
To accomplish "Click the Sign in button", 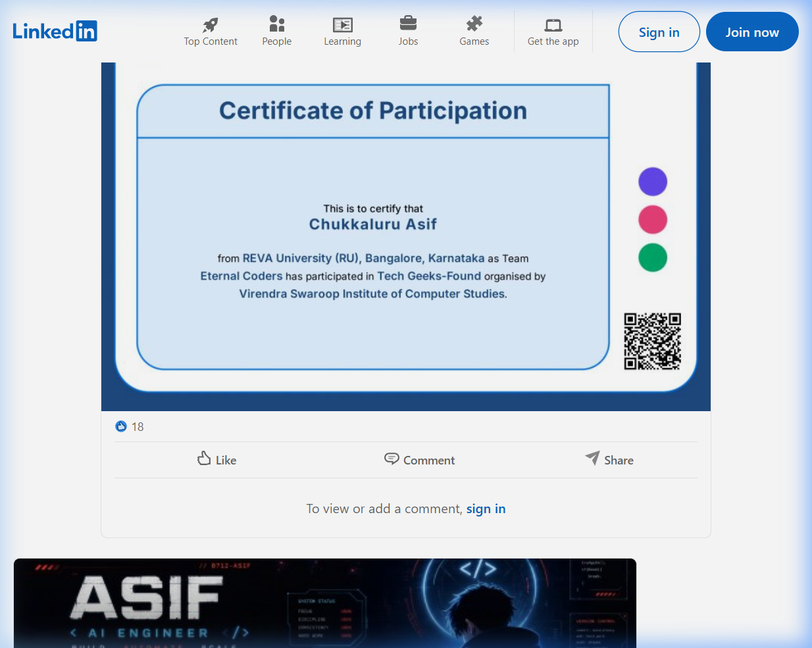I will click(x=659, y=32).
